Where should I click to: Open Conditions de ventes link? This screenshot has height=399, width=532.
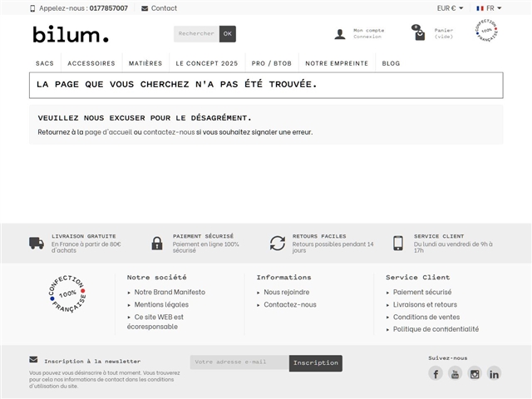[426, 317]
